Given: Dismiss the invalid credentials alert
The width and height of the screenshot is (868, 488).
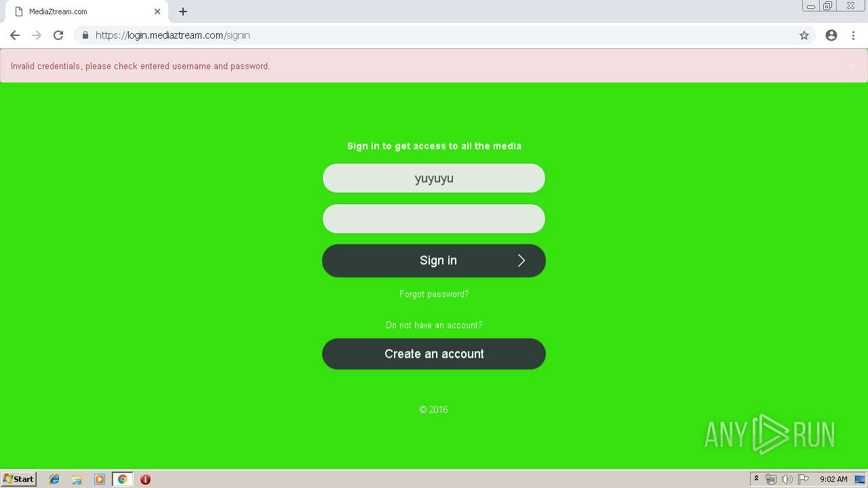Looking at the screenshot, I should [x=852, y=66].
